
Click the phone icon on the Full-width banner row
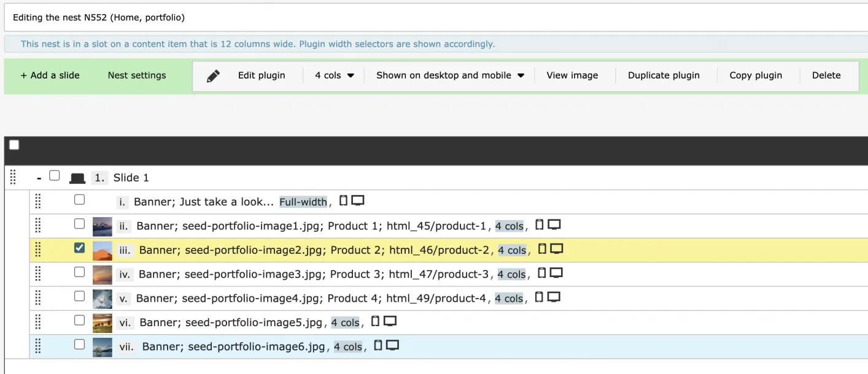tap(345, 200)
